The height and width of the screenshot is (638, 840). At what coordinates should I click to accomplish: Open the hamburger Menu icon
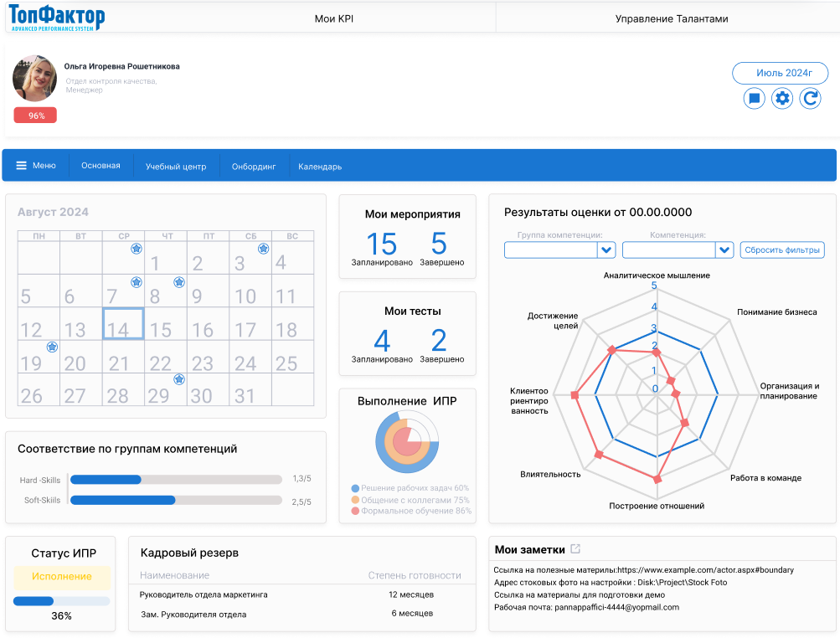[x=22, y=166]
